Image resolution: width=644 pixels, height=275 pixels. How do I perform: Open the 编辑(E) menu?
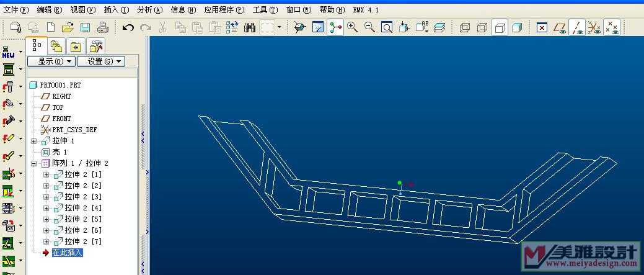50,10
